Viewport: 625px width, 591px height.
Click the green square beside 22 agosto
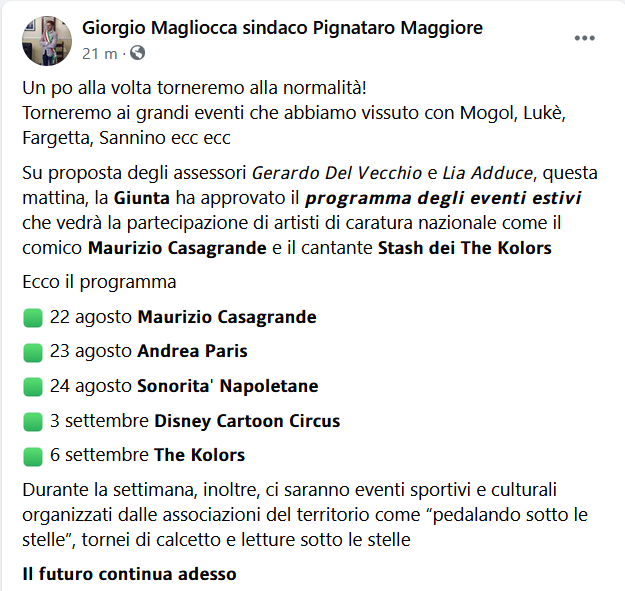click(33, 318)
